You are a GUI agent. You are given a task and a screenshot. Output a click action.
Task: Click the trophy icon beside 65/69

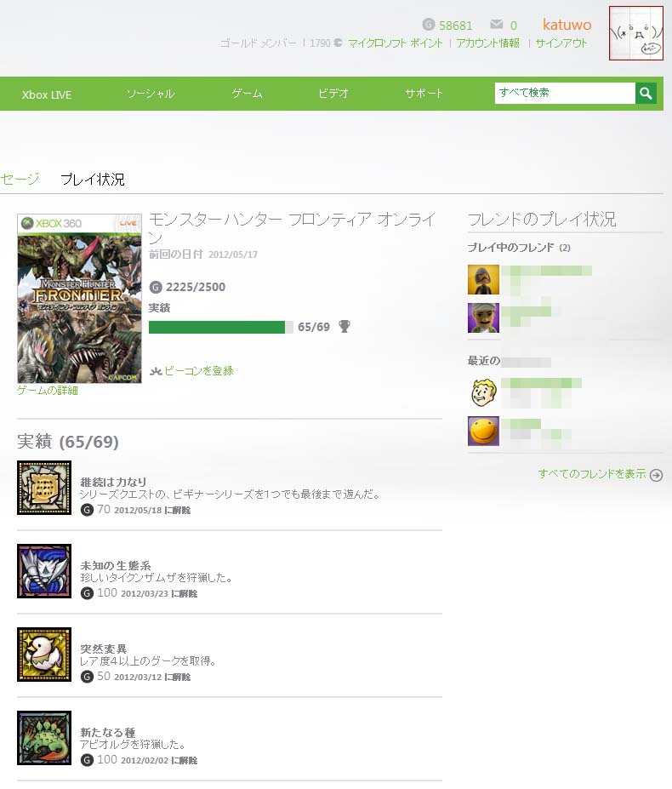point(345,327)
